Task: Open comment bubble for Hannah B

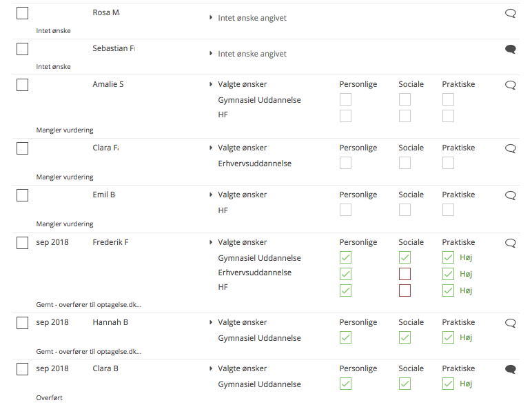Action: (510, 323)
